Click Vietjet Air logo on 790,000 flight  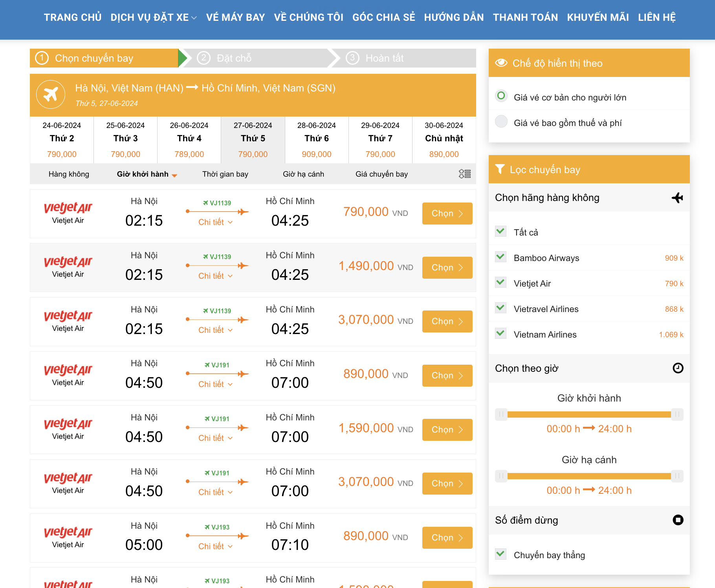tap(68, 208)
